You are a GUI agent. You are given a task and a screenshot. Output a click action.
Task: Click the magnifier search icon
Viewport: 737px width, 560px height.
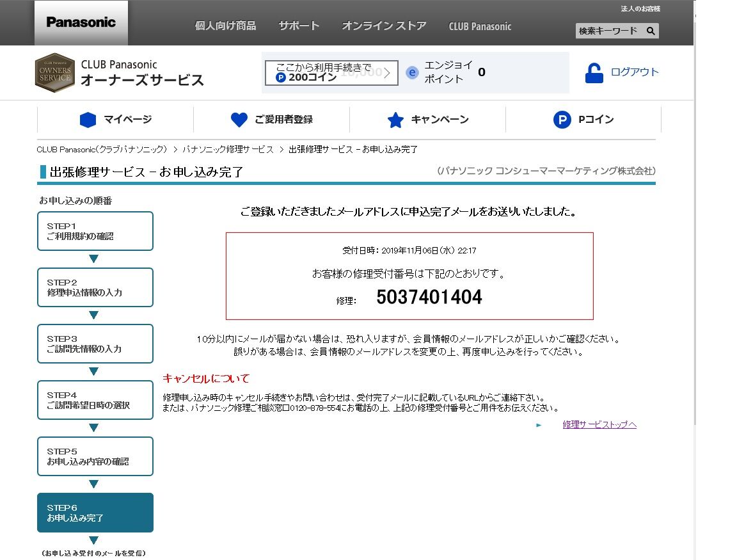click(x=651, y=31)
